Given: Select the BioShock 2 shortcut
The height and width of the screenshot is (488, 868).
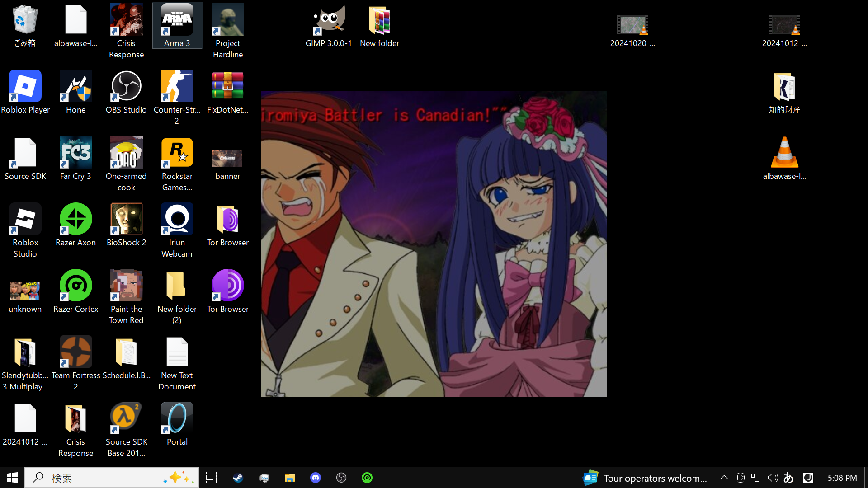Looking at the screenshot, I should [126, 225].
